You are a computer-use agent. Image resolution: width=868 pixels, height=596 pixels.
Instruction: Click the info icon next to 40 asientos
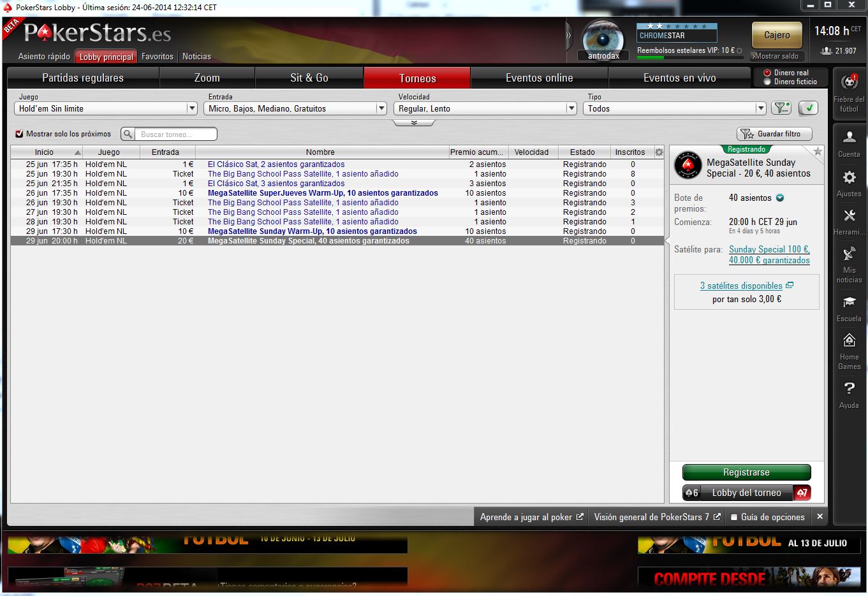[x=780, y=198]
